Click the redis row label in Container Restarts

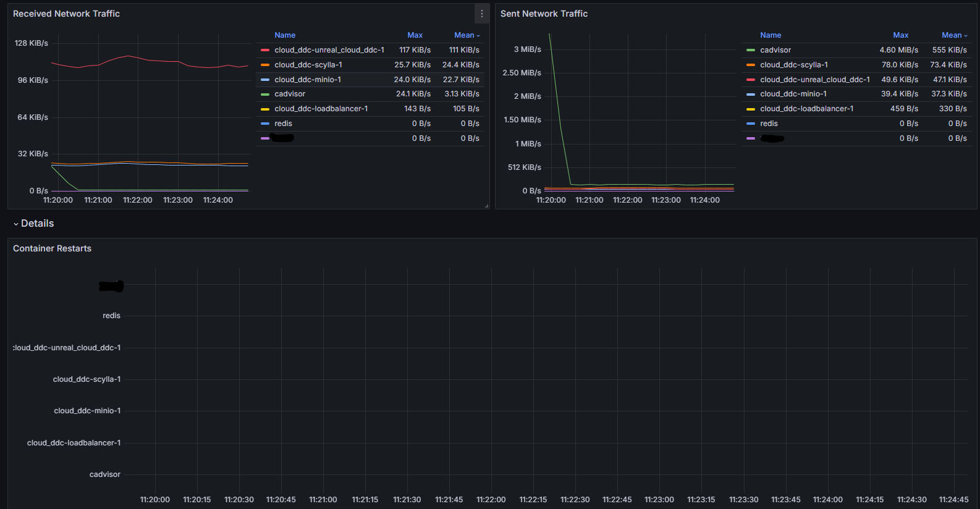point(111,316)
